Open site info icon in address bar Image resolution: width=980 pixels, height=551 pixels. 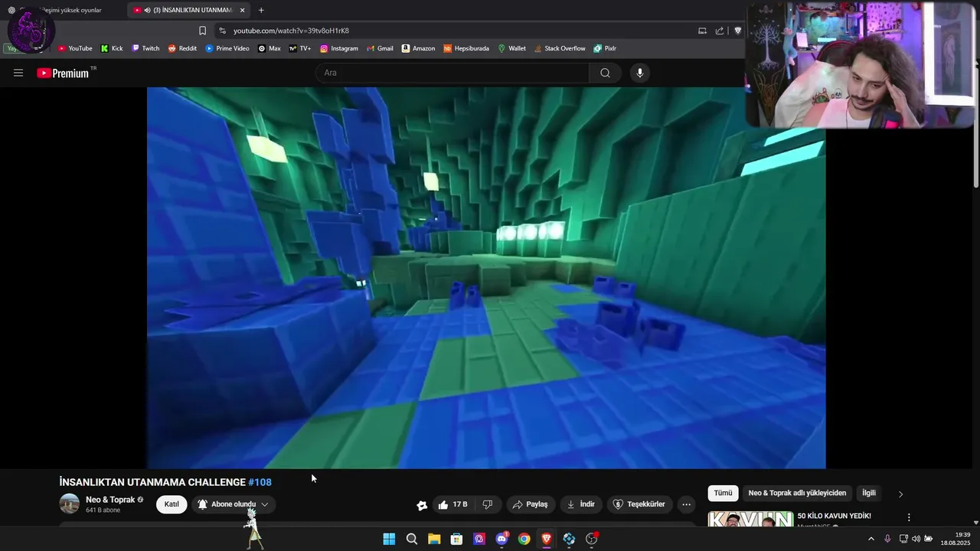pos(222,31)
